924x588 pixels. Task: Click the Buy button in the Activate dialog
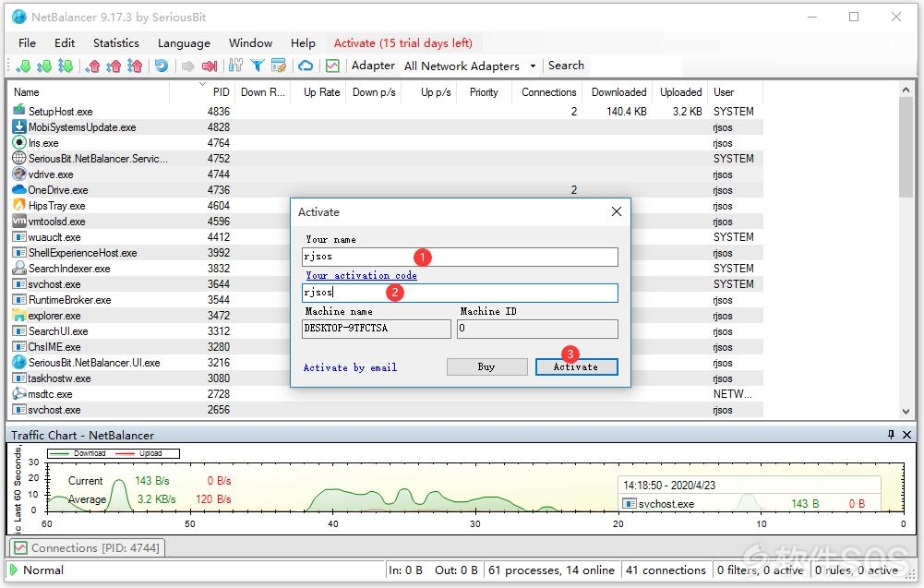click(x=486, y=366)
